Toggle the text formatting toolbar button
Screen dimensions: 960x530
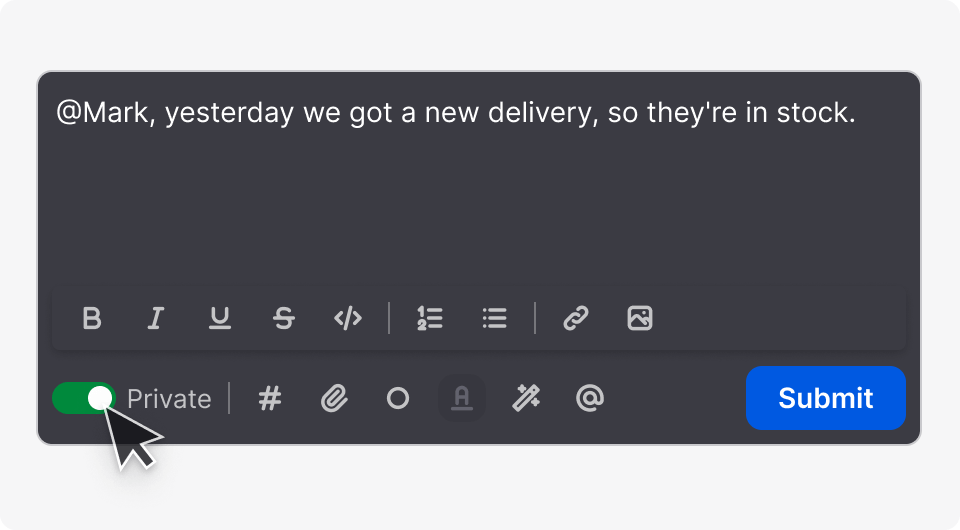pyautogui.click(x=461, y=399)
